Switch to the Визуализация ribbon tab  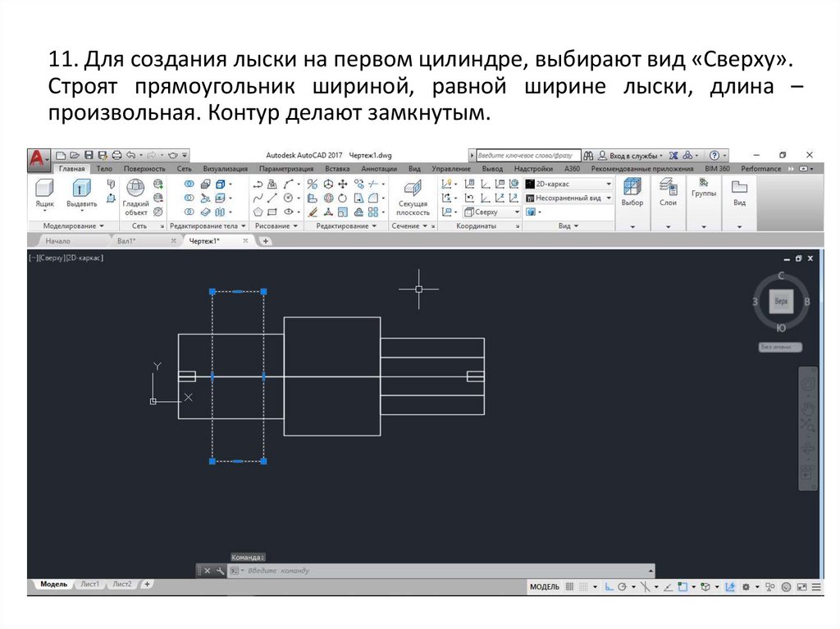[x=220, y=169]
